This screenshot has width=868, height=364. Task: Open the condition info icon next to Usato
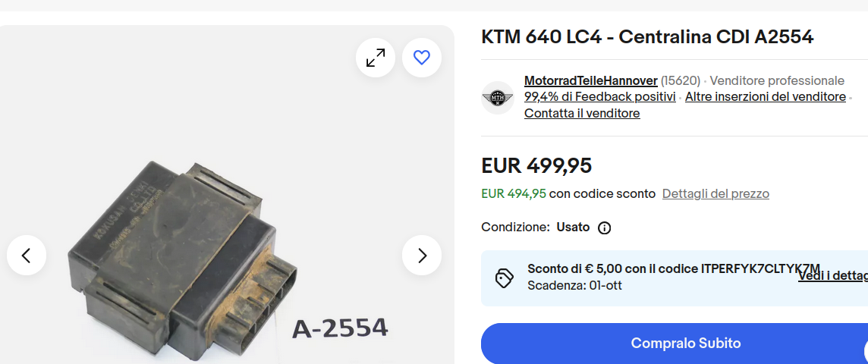(x=605, y=228)
